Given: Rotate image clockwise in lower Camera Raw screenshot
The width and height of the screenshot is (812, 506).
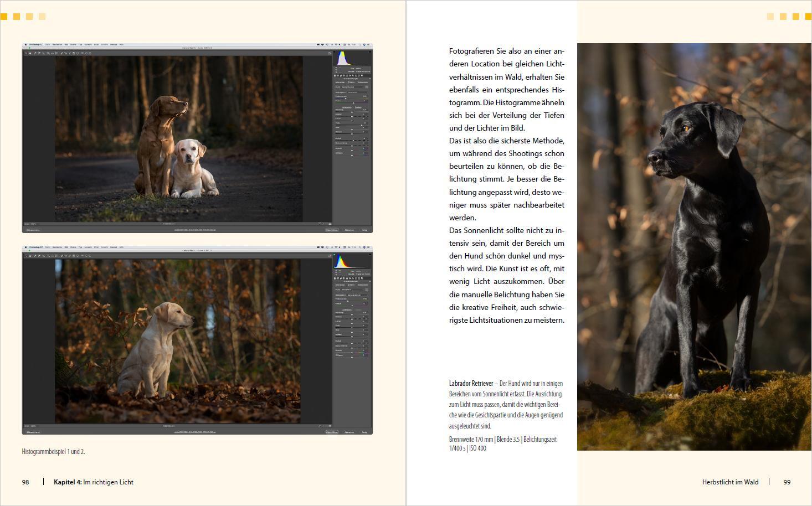Looking at the screenshot, I should tap(90, 256).
